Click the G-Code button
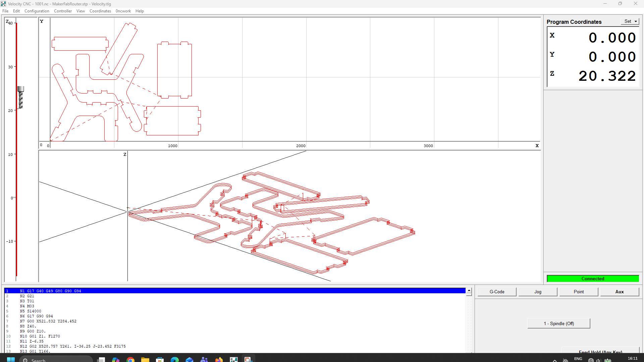644x362 pixels. (x=497, y=292)
